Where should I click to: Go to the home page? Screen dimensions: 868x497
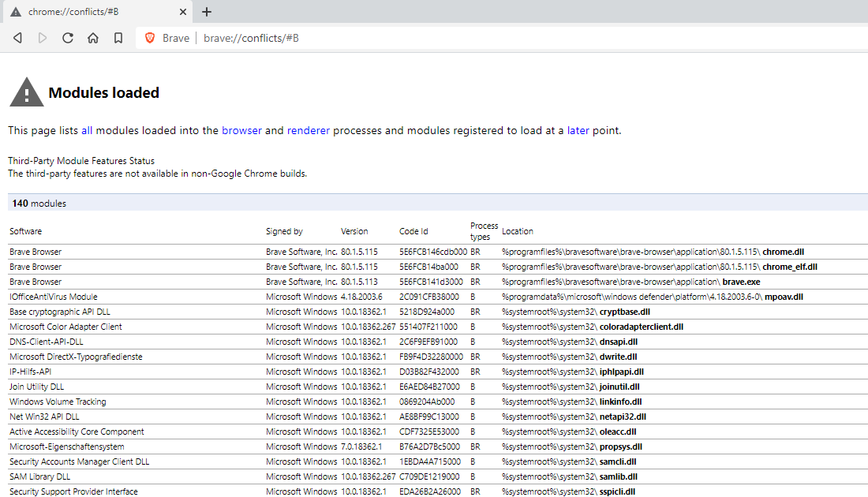pyautogui.click(x=93, y=38)
